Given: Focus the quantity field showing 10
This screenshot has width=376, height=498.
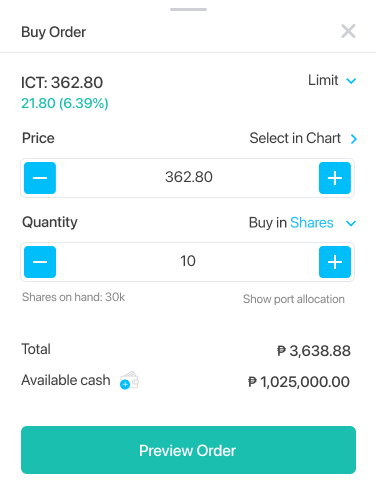Looking at the screenshot, I should click(188, 261).
